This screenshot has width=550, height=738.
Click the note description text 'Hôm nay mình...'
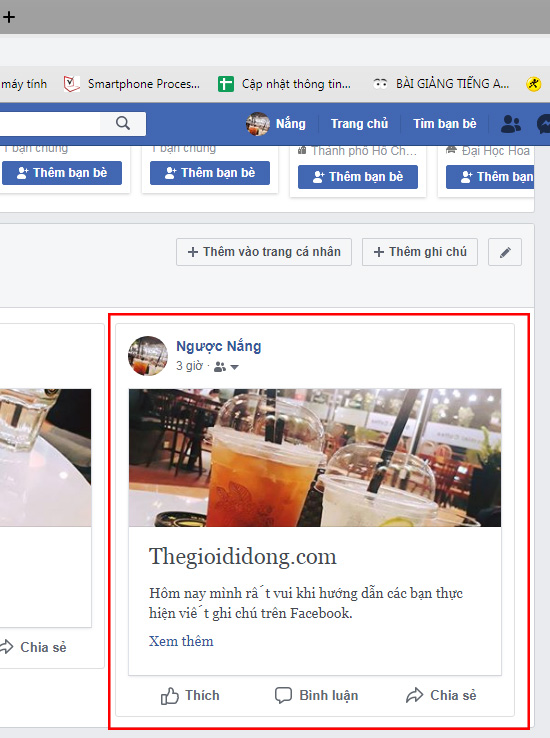click(306, 603)
